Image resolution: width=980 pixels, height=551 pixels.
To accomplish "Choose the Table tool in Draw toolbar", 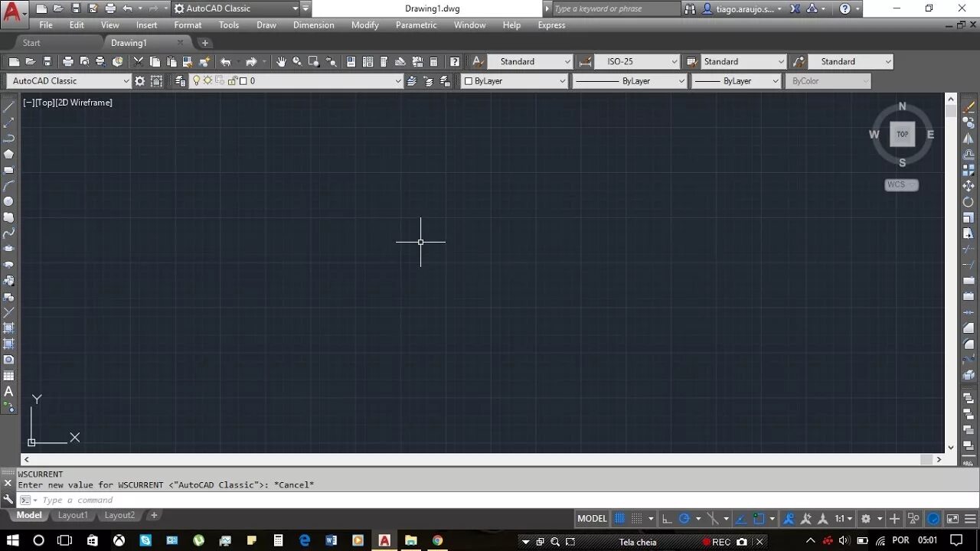I will click(9, 376).
